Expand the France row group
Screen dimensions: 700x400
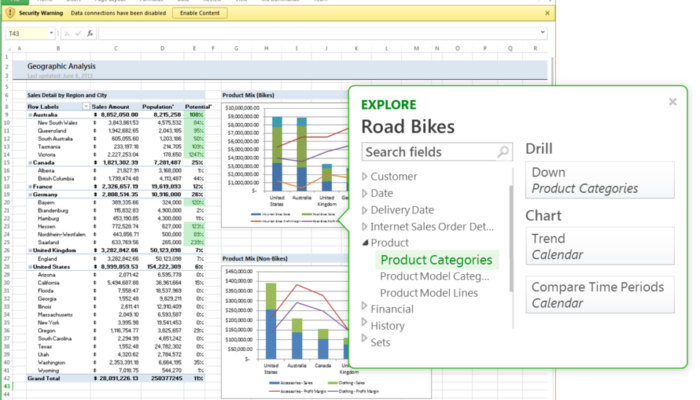pyautogui.click(x=30, y=187)
